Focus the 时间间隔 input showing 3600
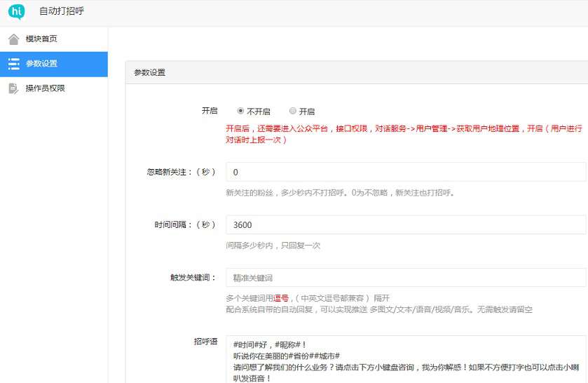The image size is (588, 383). [406, 225]
